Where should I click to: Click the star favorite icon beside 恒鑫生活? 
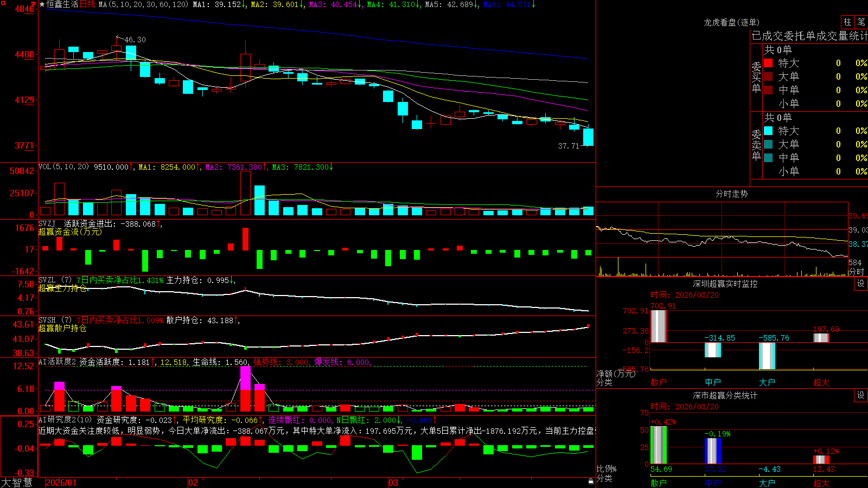coord(42,4)
